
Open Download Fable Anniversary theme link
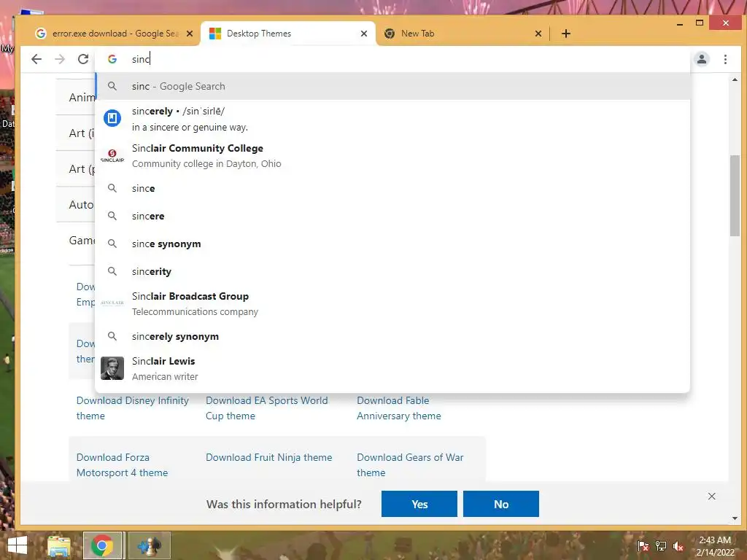pyautogui.click(x=399, y=408)
